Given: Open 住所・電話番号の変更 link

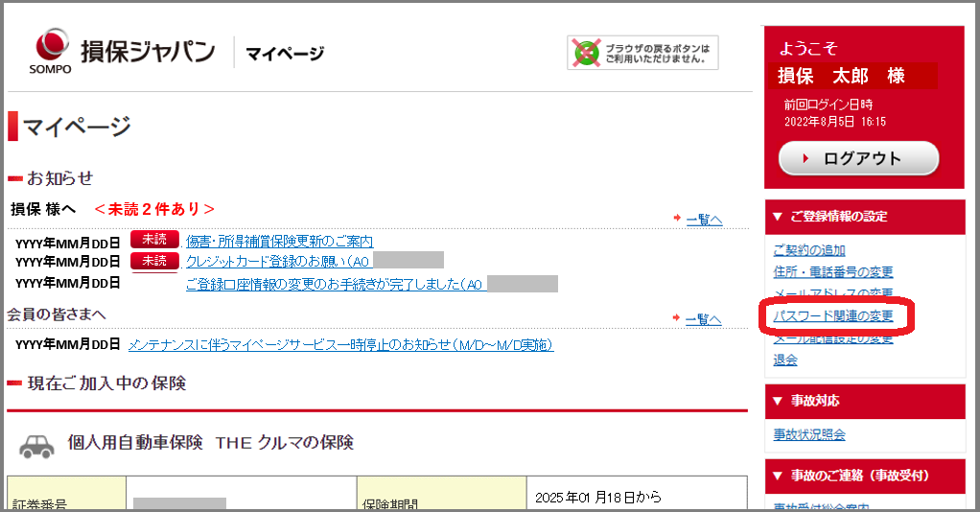Looking at the screenshot, I should click(x=833, y=272).
